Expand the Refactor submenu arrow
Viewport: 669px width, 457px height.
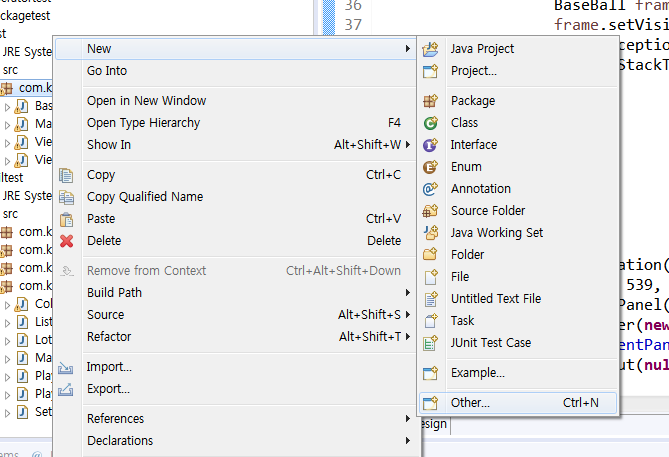click(x=408, y=337)
